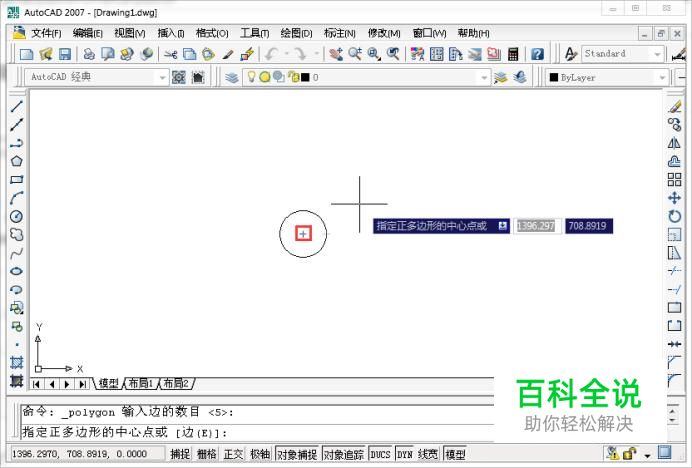Toggle 对象追踪 object tracking
Viewport: 692px width, 468px height.
344,454
